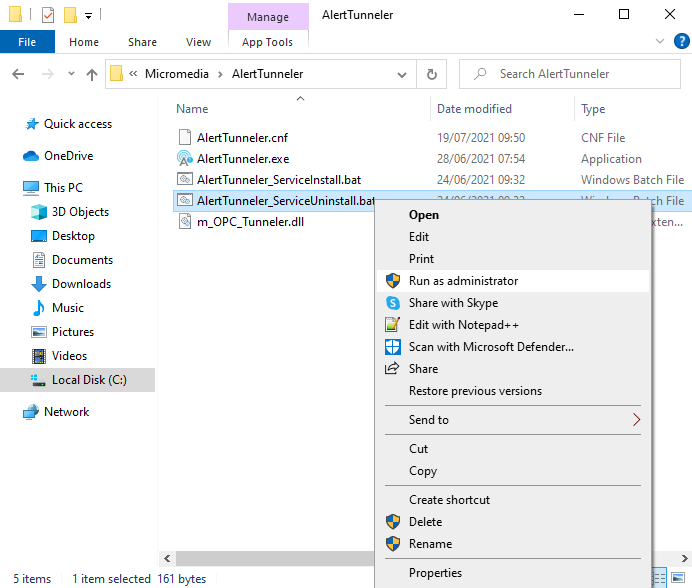Select Properties from the context menu
692x588 pixels.
tap(435, 573)
